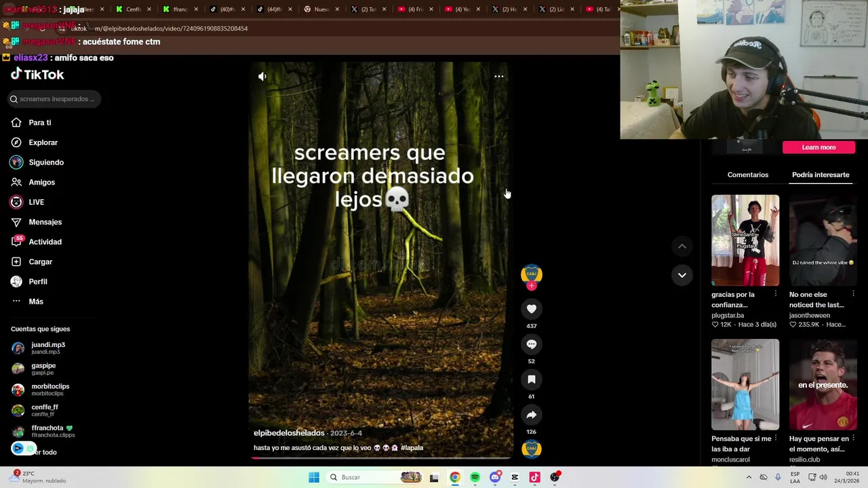Open Windows Start menu
The width and height of the screenshot is (868, 488).
click(x=313, y=477)
